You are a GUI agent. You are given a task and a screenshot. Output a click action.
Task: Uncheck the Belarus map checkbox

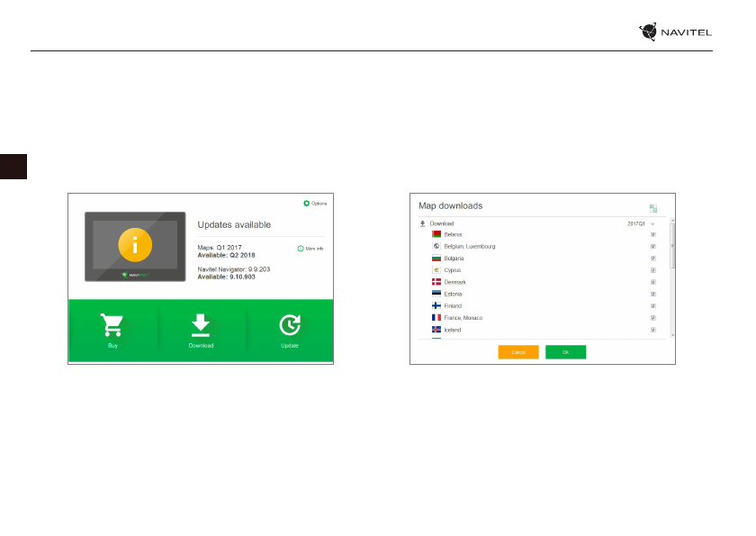652,234
